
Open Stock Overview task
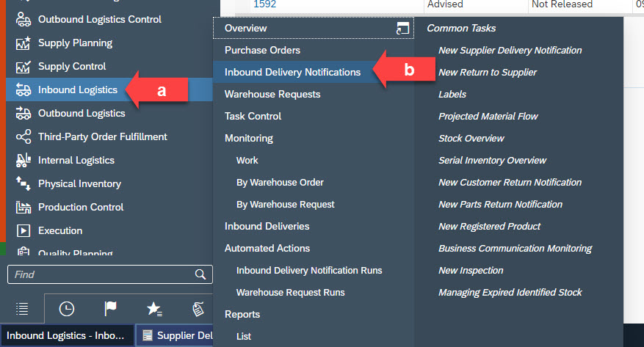pos(471,138)
